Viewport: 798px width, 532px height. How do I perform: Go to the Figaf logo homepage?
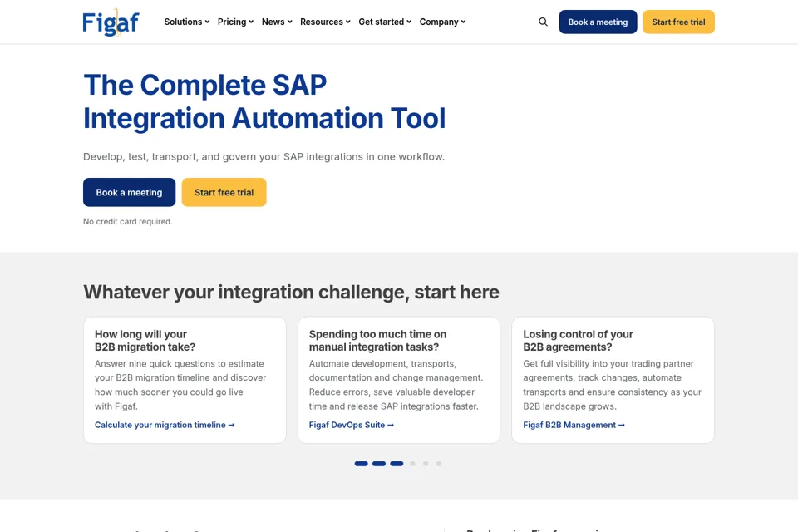point(111,22)
